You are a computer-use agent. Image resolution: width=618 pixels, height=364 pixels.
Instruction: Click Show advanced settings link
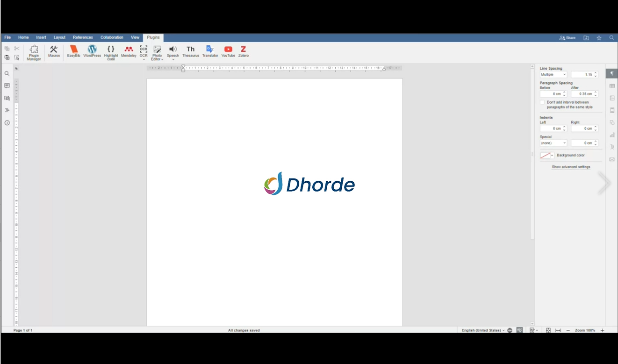click(571, 167)
